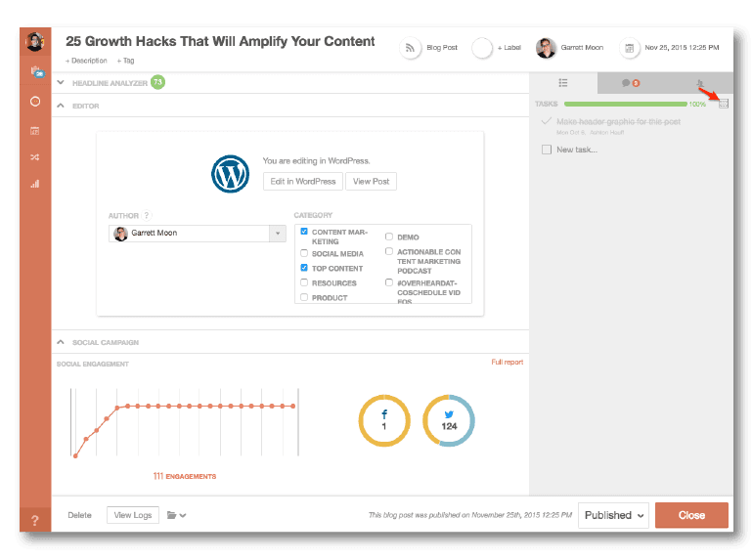Open the Full report link
Screen dimensions: 752x560
point(507,363)
